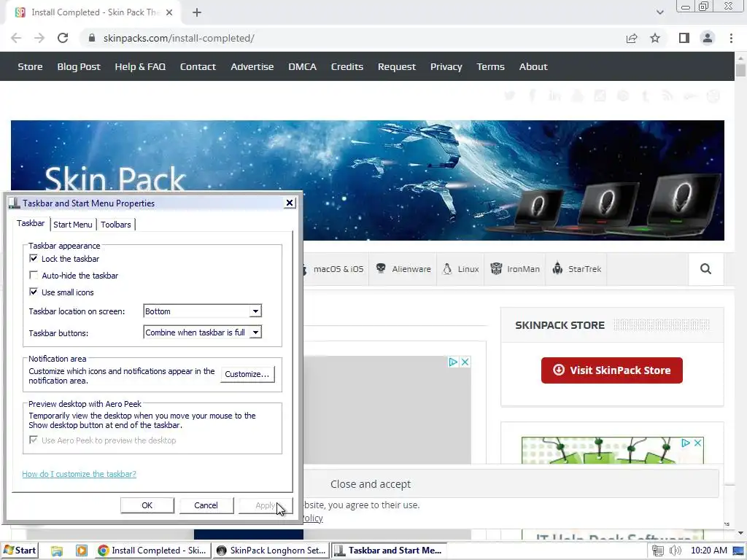Close the Install Completed tab
Viewport: 747px width, 560px height.
coord(169,12)
